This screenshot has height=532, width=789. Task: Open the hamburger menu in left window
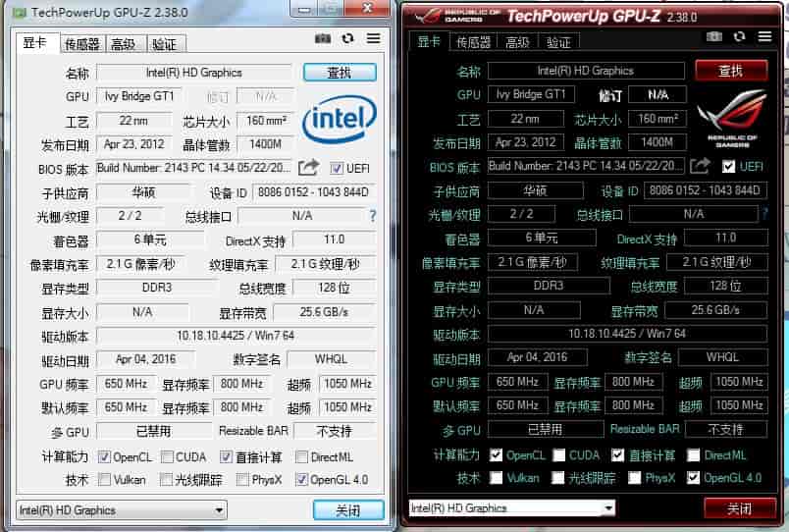tap(373, 38)
